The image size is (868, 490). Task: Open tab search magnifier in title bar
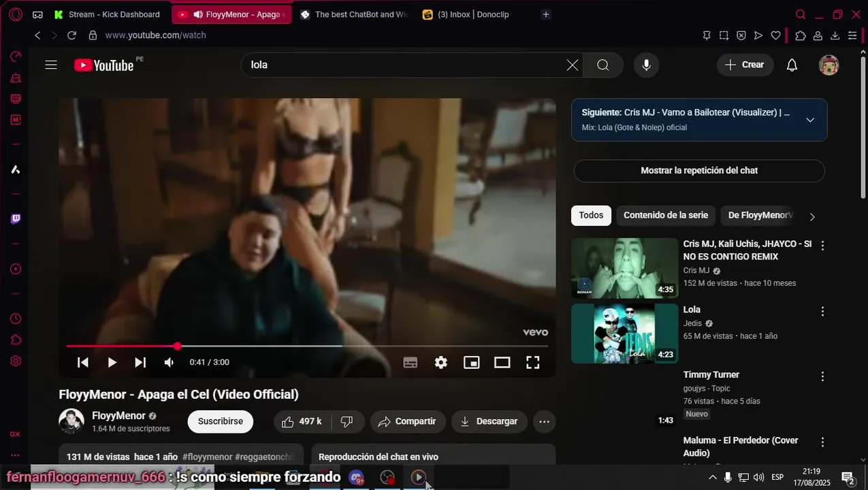pyautogui.click(x=801, y=14)
